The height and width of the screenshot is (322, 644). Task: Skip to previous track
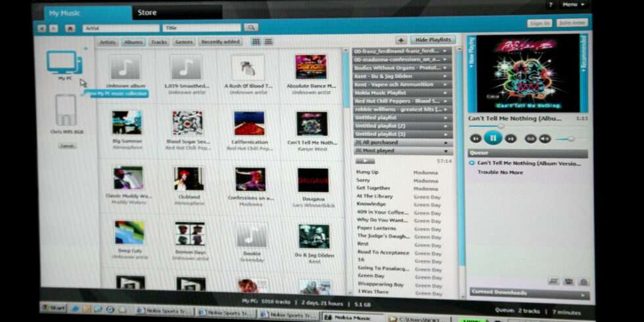[475, 139]
